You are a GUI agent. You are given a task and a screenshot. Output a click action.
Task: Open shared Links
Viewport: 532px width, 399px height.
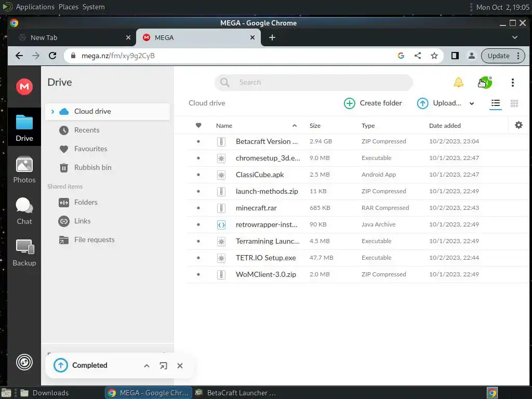pos(83,221)
